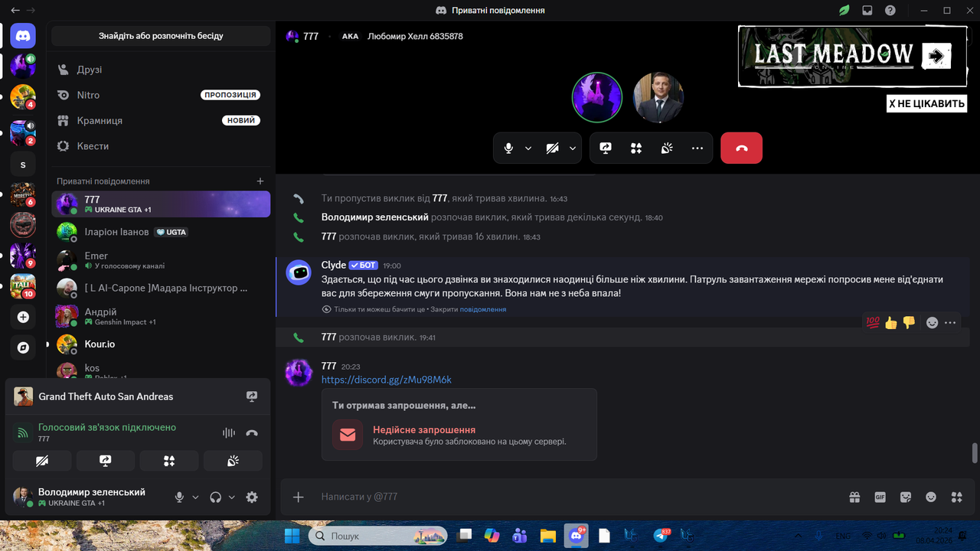The image size is (980, 551).
Task: Open the gift Nitro icon in message box
Action: click(854, 497)
